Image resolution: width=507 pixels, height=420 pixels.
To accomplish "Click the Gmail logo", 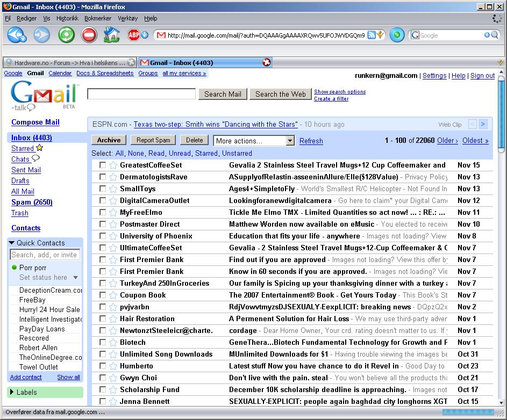I will pos(44,95).
